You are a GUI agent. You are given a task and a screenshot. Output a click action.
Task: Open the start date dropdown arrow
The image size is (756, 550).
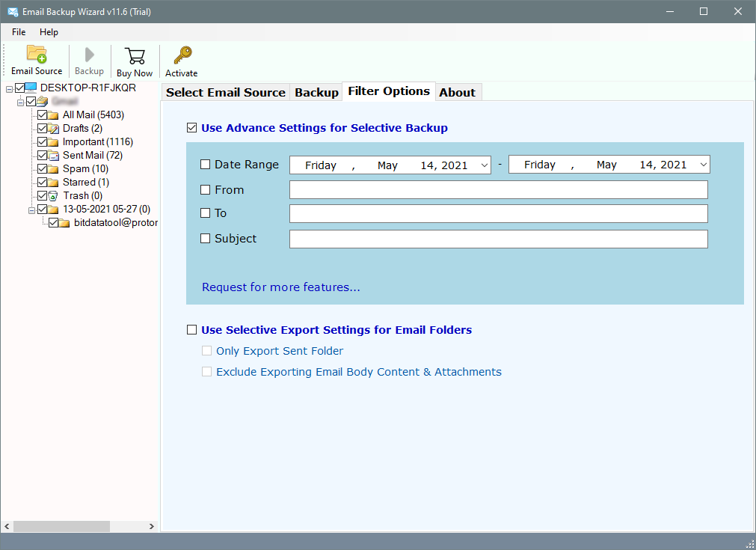[484, 165]
